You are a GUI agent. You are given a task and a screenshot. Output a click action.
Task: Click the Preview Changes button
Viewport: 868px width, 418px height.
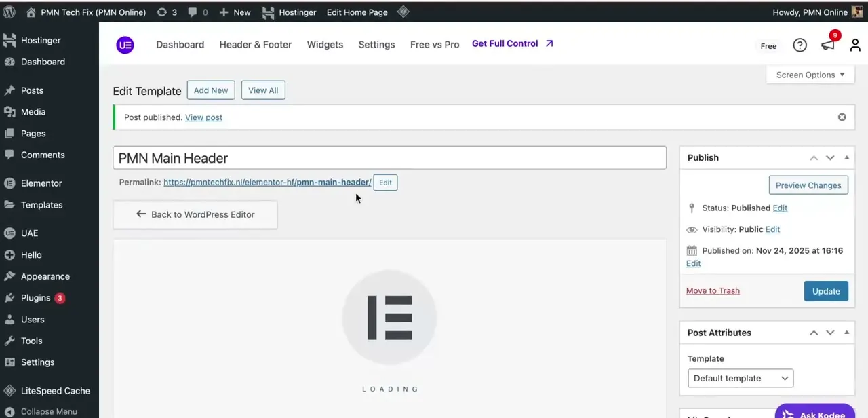(x=808, y=185)
